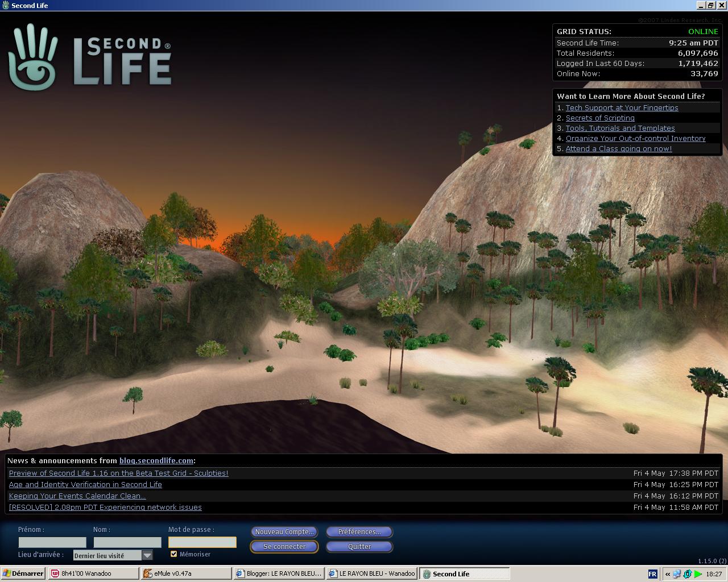Open blog.secondlife.com link

coord(156,461)
